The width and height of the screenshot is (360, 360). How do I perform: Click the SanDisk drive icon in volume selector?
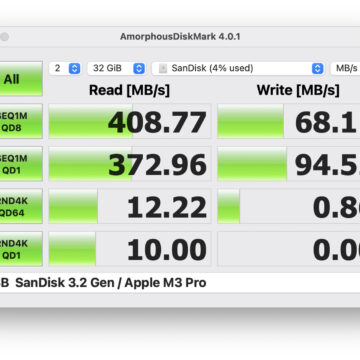tap(163, 69)
